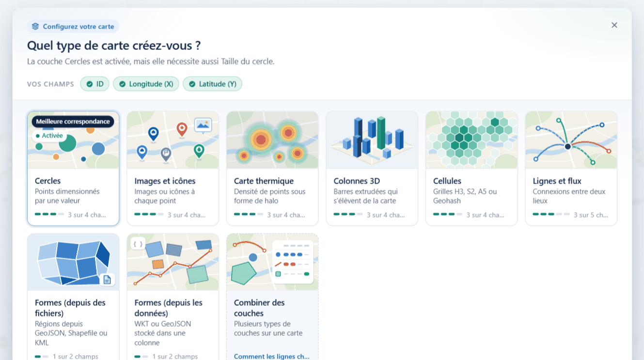Click the Colonnes 3D card title
This screenshot has height=360, width=644.
click(357, 181)
